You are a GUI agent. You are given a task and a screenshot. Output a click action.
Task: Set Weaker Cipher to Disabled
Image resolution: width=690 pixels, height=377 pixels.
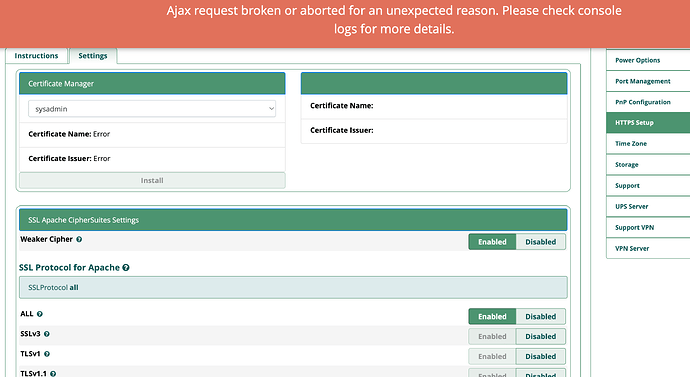coord(540,242)
